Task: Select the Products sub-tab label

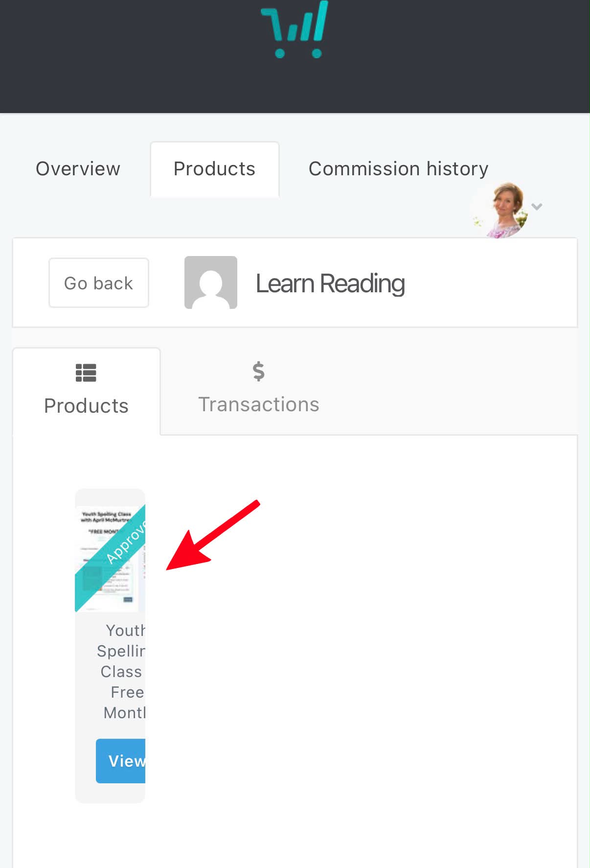Action: [86, 406]
